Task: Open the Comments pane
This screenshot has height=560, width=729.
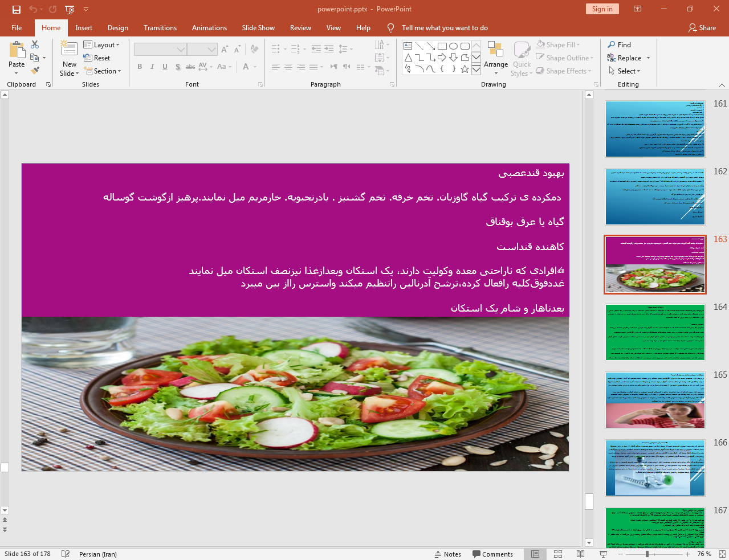Action: click(492, 554)
